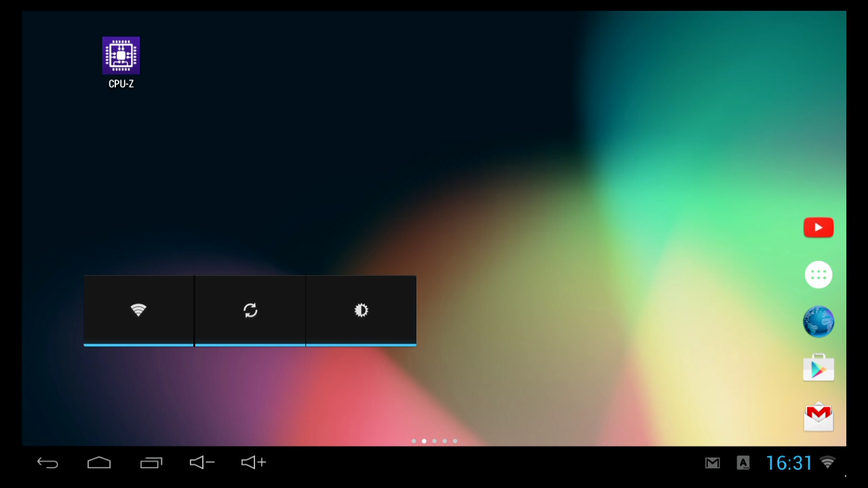This screenshot has width=868, height=488.
Task: Go to the first home screen page dot
Action: pos(414,441)
